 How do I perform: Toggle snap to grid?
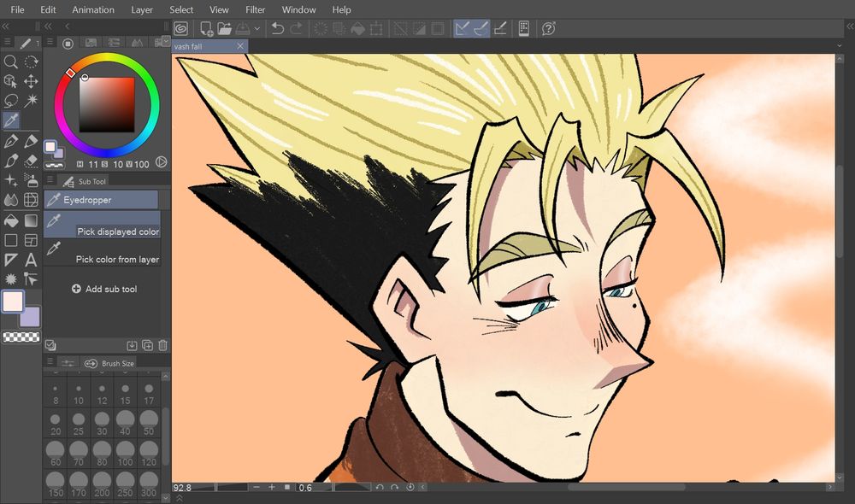[x=500, y=29]
